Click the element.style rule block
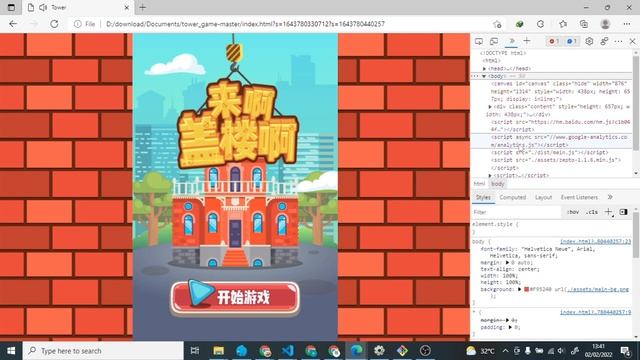The image size is (640, 360). click(x=551, y=228)
